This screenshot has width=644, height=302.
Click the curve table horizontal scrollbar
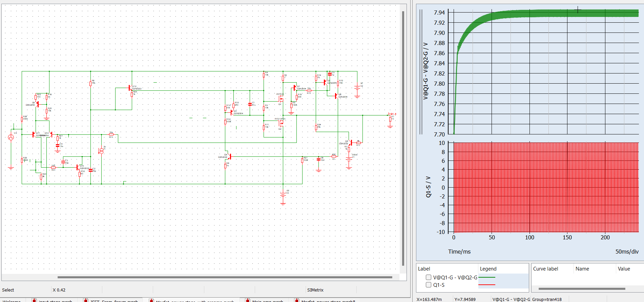[582, 289]
